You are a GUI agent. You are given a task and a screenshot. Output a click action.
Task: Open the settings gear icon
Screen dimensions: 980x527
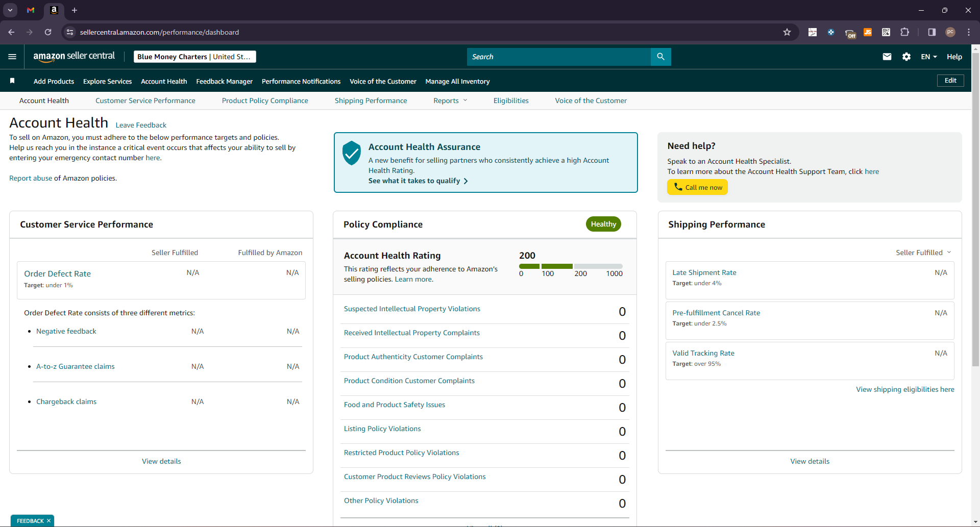[906, 57]
